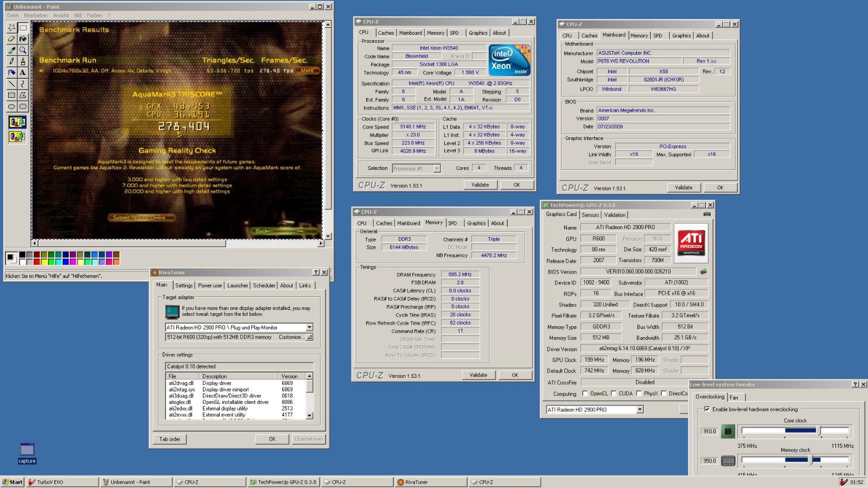Expand the RivaTuner Customize arrow
Screen dimensions: 868x488
pyautogui.click(x=309, y=337)
